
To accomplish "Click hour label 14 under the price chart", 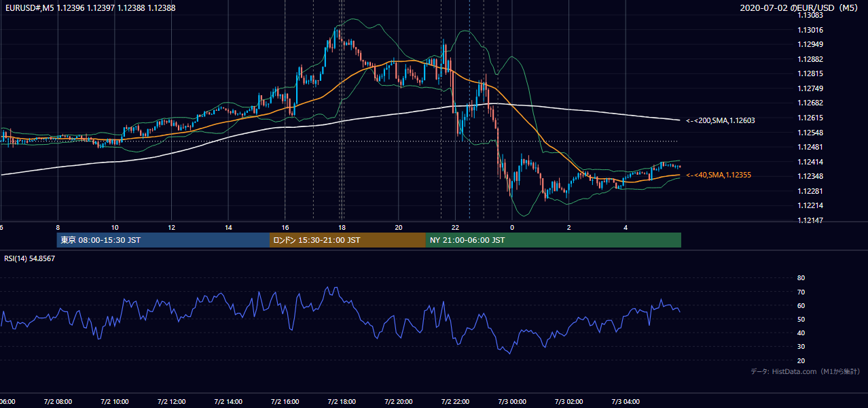I will [228, 227].
